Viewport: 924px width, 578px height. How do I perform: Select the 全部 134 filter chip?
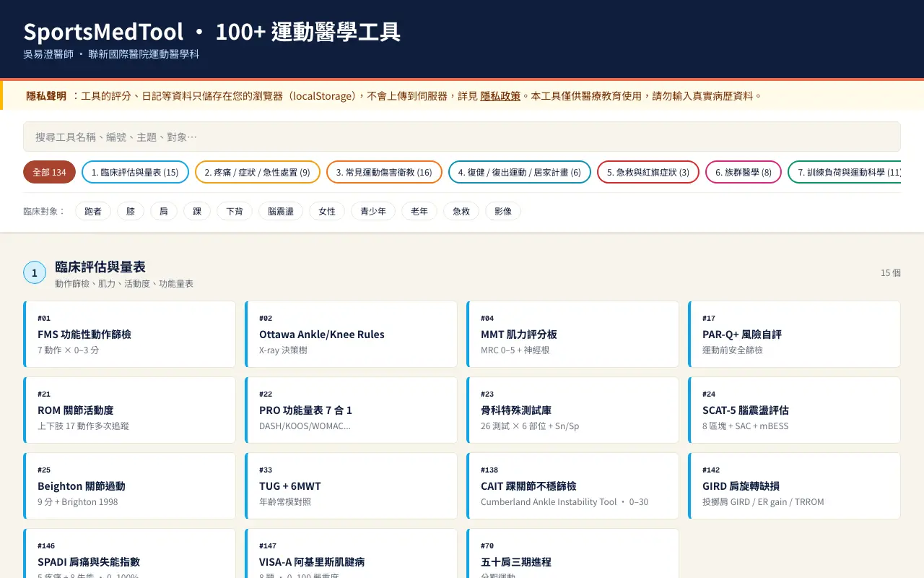pyautogui.click(x=49, y=172)
